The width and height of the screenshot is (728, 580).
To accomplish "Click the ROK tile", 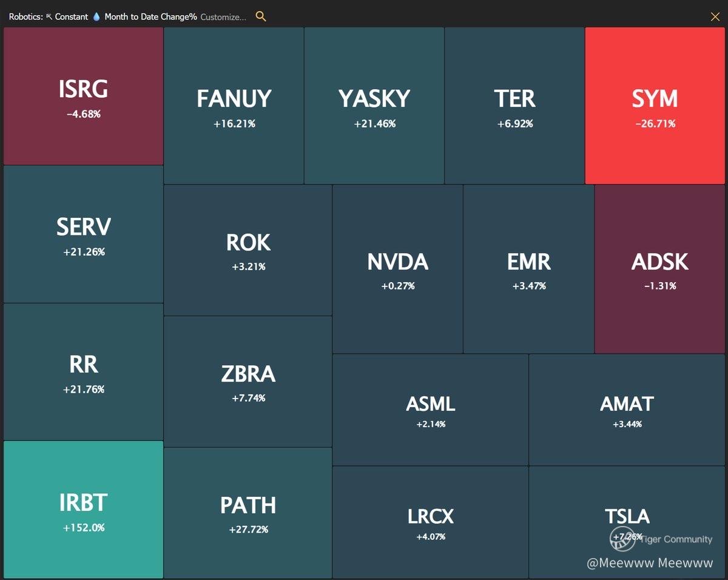I will point(248,250).
